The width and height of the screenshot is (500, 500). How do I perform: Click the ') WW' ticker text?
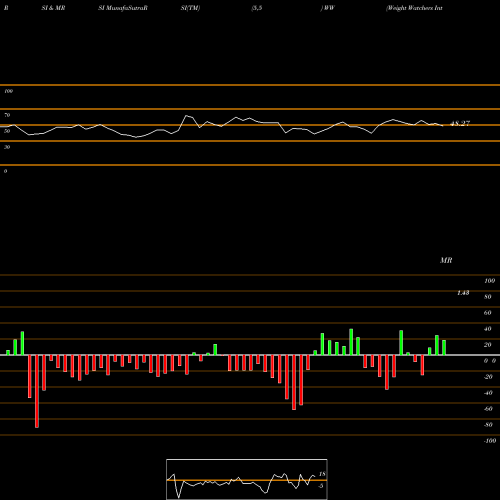(x=327, y=8)
